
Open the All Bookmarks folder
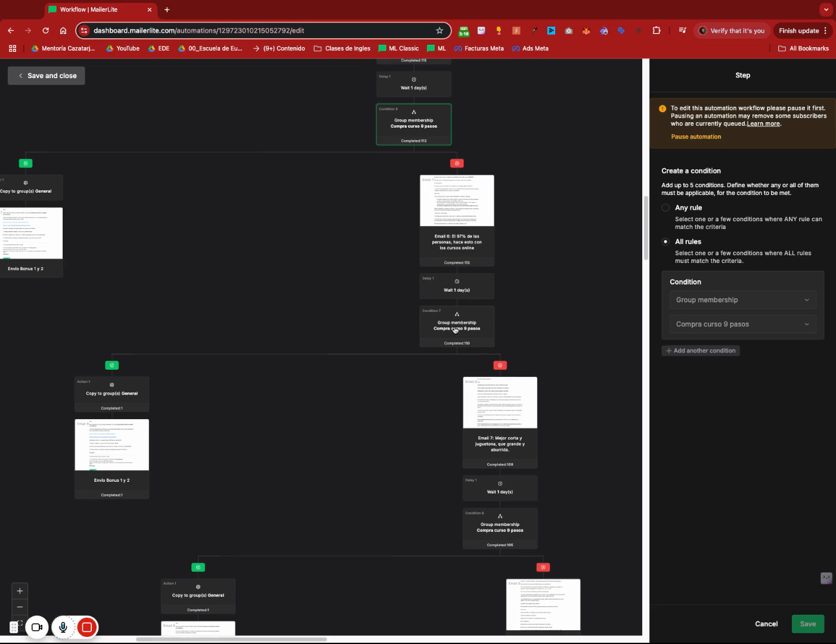coord(803,48)
